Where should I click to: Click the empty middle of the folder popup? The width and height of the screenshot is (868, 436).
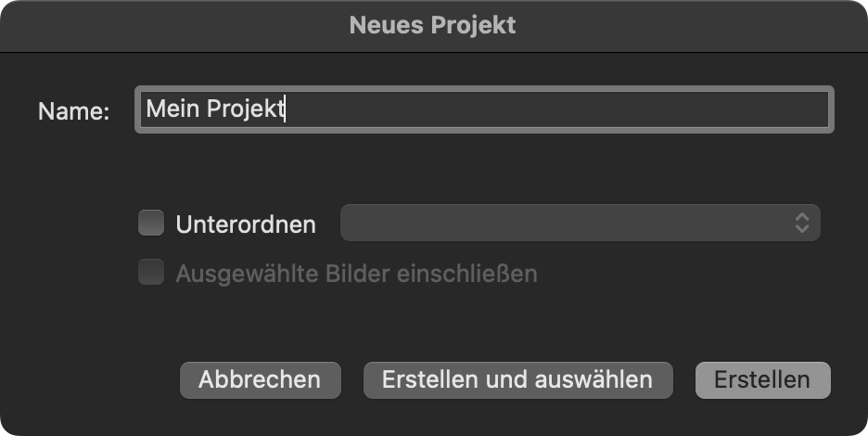565,223
